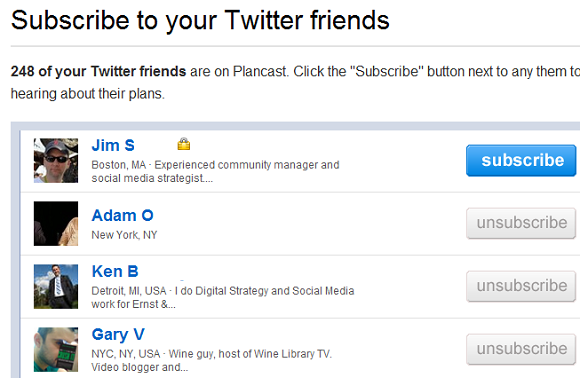The image size is (580, 378).
Task: Toggle the unsubscribe button for Ken B
Action: point(521,286)
